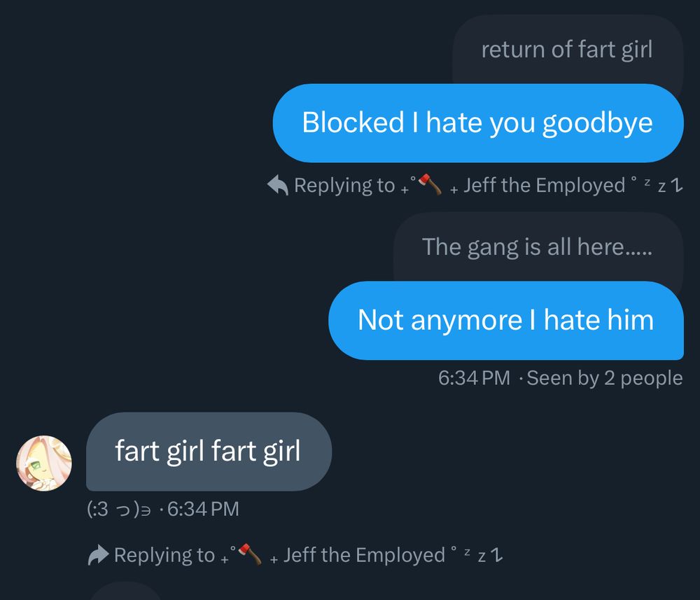Tap the 'fart girl fart girl' message bubble
The height and width of the screenshot is (600, 700).
(209, 452)
